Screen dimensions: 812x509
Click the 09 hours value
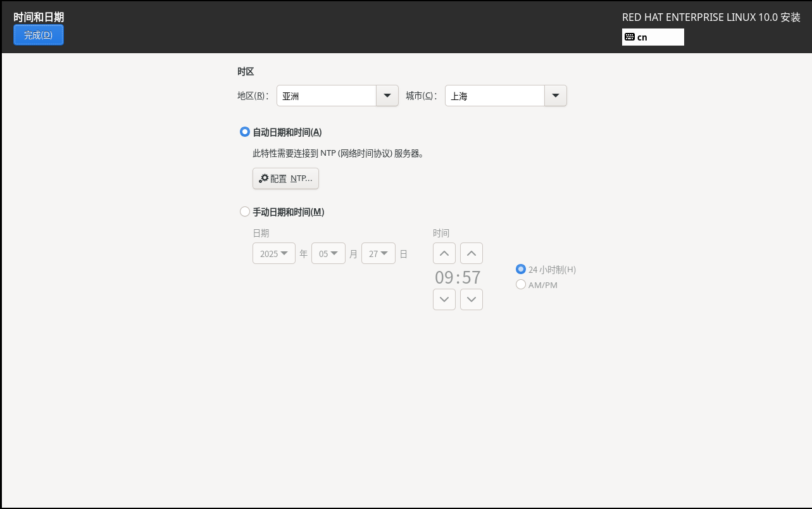(444, 277)
